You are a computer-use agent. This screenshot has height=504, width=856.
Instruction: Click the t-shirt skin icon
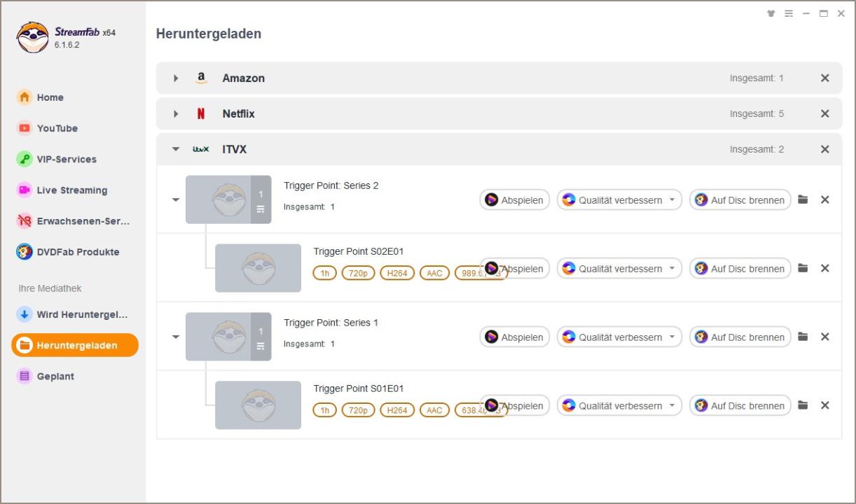tap(771, 13)
